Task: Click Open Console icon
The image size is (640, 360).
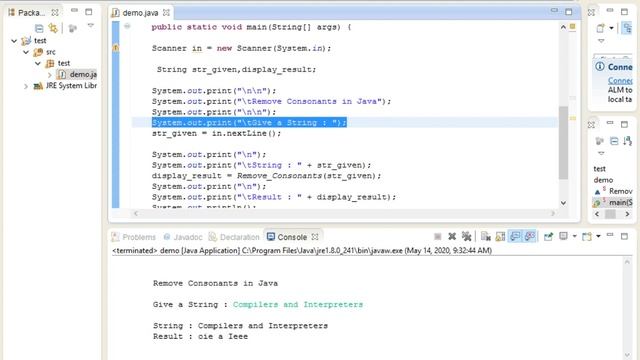Action: (587, 236)
